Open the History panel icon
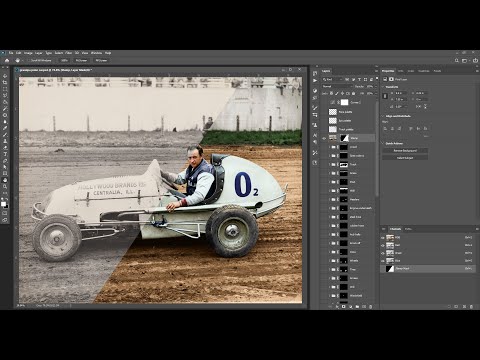480x360 pixels. [x=315, y=73]
